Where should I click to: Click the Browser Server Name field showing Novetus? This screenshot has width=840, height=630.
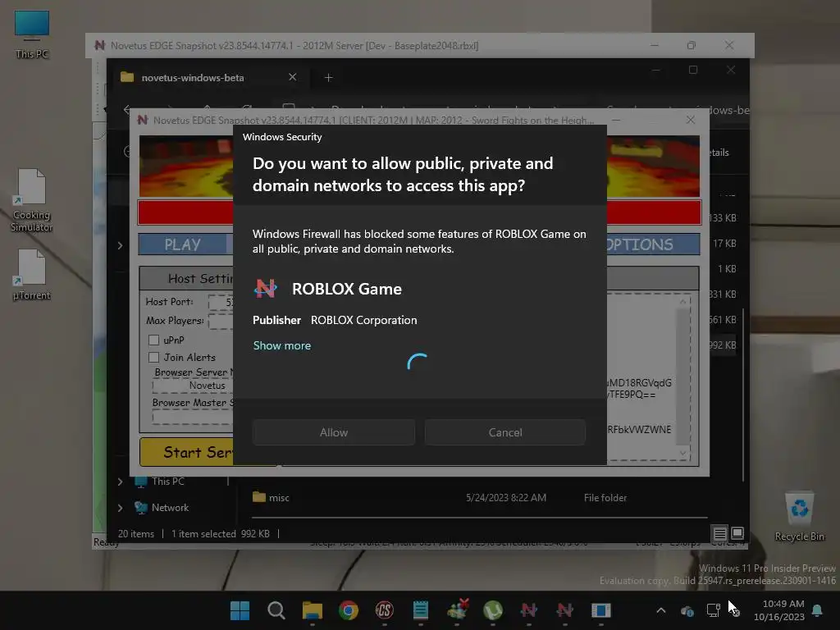click(x=193, y=386)
